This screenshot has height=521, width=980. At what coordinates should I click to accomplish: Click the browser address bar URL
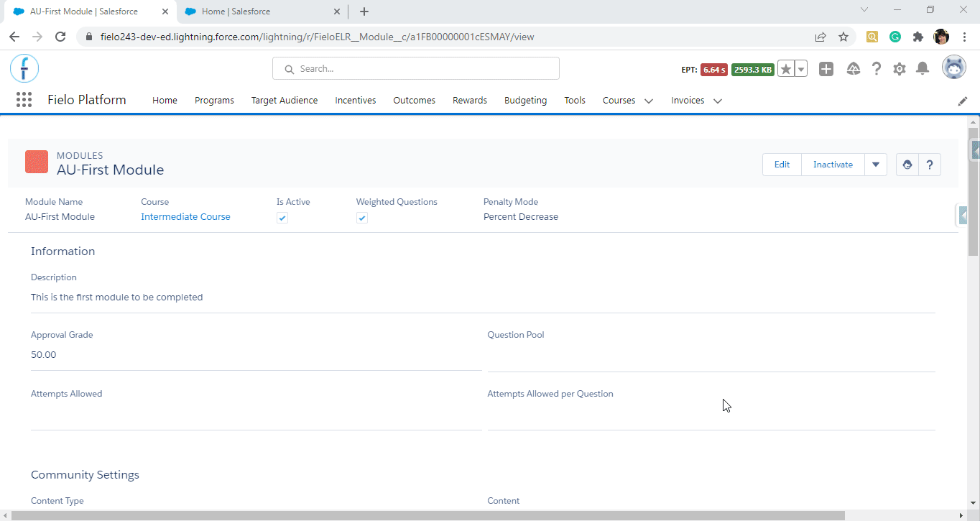click(317, 37)
